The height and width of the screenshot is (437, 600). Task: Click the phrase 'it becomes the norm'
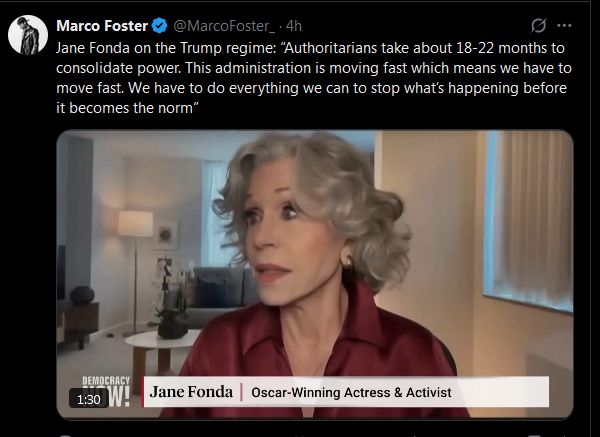click(x=124, y=108)
